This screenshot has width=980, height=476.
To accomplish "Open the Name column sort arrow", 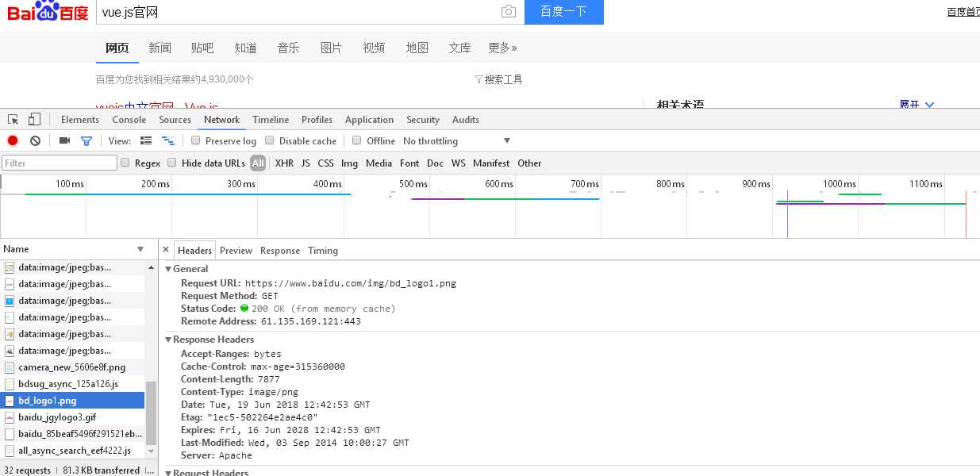I will [140, 249].
